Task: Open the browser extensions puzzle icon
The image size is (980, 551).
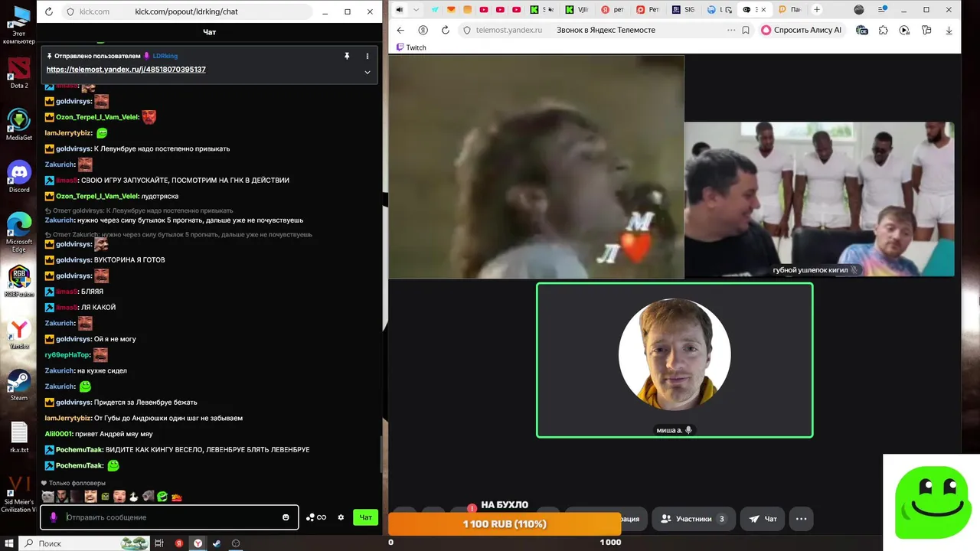Action: 884,30
